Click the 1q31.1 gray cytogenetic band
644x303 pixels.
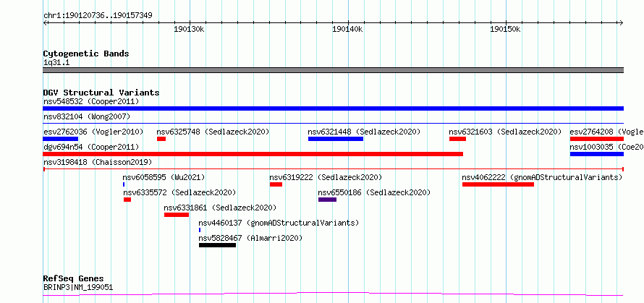point(333,70)
